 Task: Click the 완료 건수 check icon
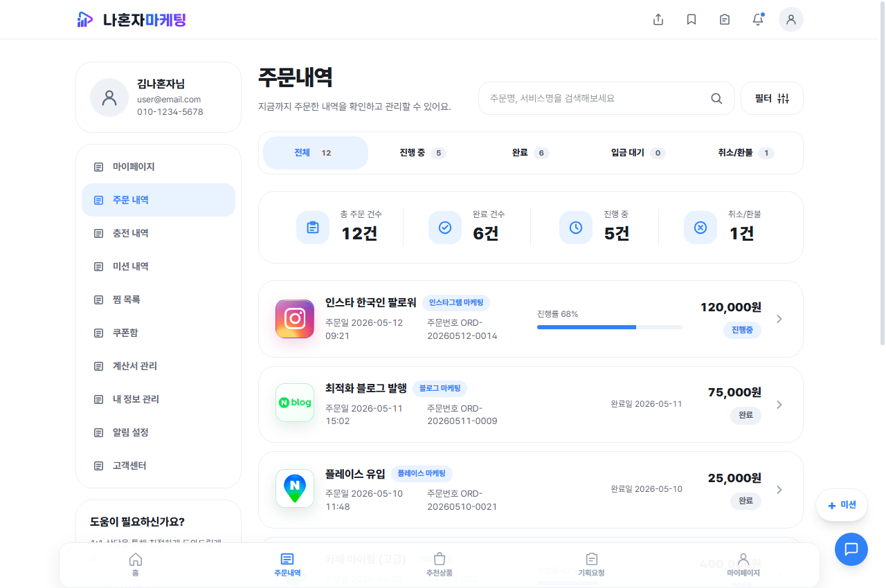(445, 228)
